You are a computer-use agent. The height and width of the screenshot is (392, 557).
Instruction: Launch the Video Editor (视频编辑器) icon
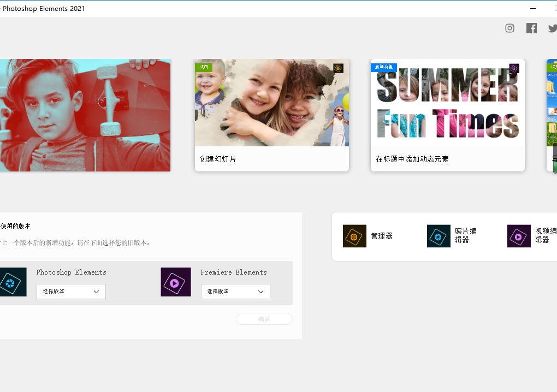coord(519,236)
